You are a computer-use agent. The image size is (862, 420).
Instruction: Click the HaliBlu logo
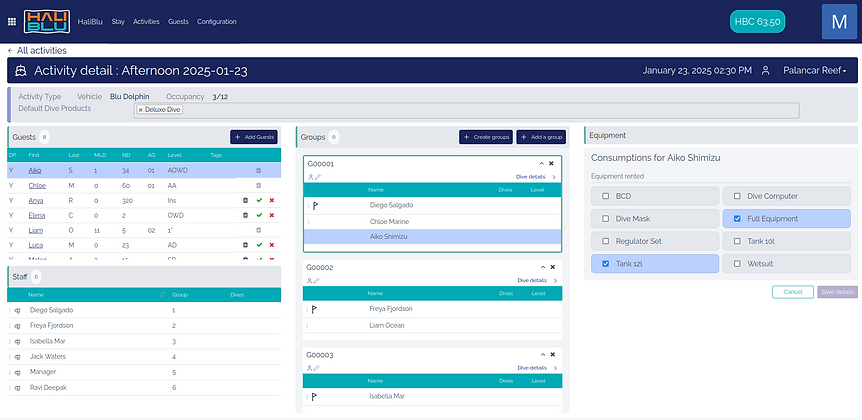tap(47, 21)
